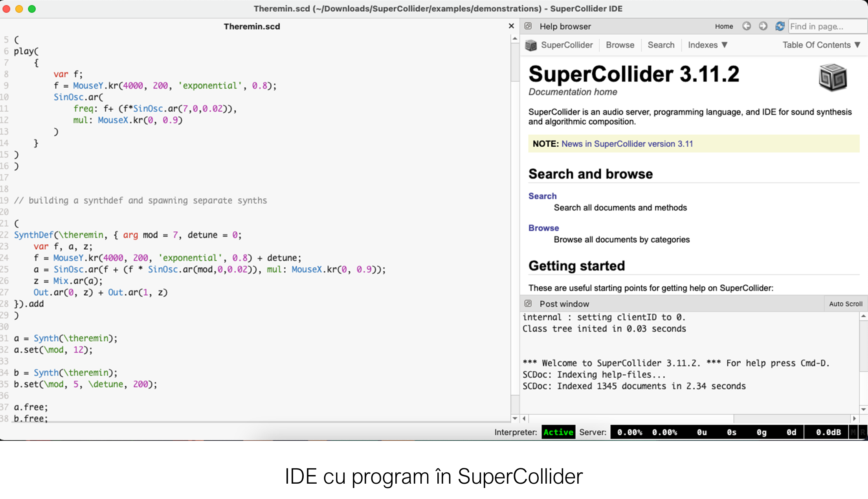Open News in SuperCollider version 3.11 link
Image resolution: width=868 pixels, height=499 pixels.
(627, 144)
